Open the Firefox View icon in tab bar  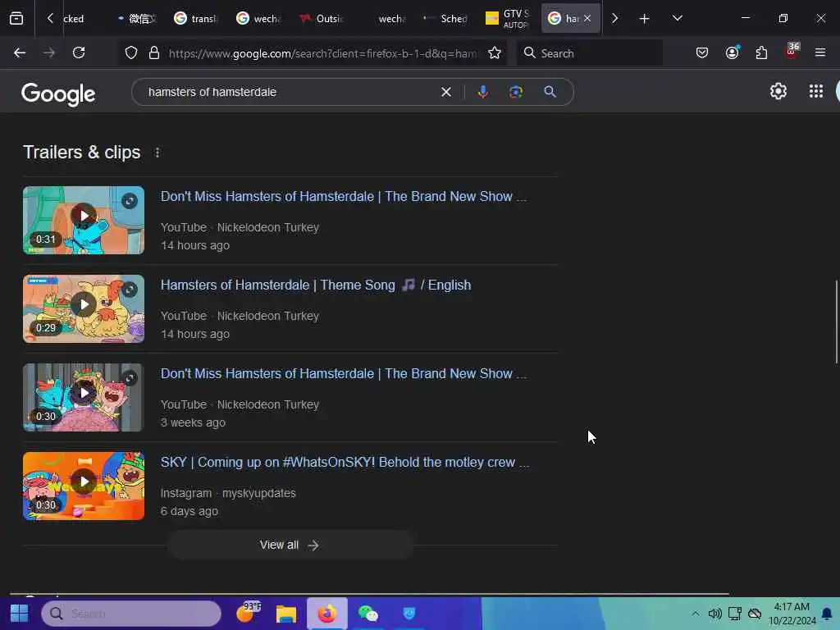tap(16, 18)
